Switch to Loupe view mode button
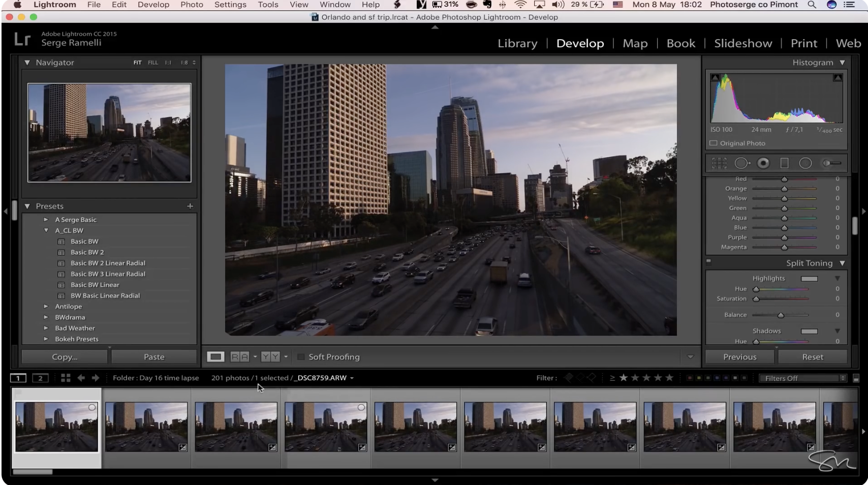This screenshot has width=868, height=485. click(x=215, y=357)
